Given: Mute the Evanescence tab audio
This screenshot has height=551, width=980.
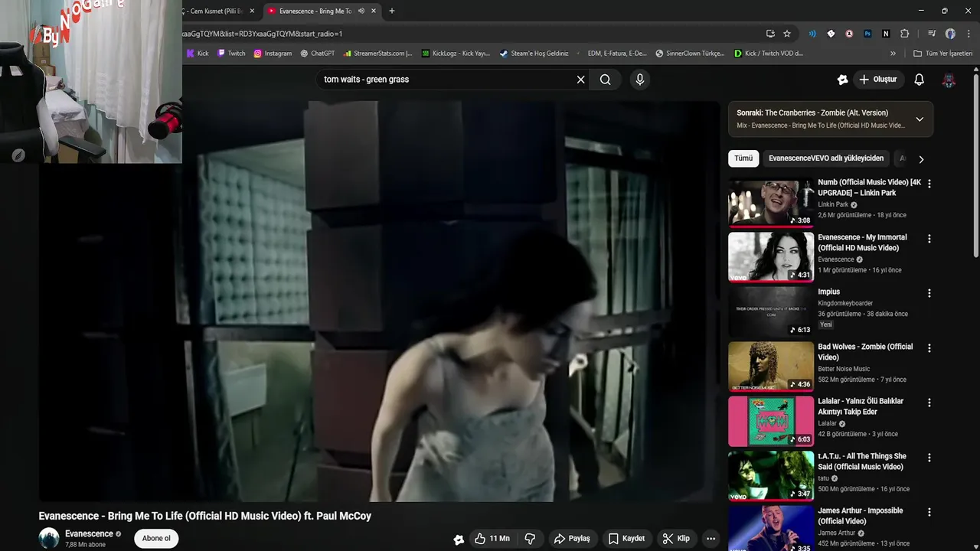Looking at the screenshot, I should 361,11.
